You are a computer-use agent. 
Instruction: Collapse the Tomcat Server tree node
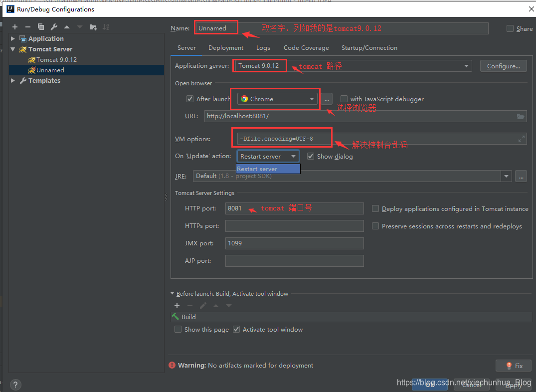[13, 49]
